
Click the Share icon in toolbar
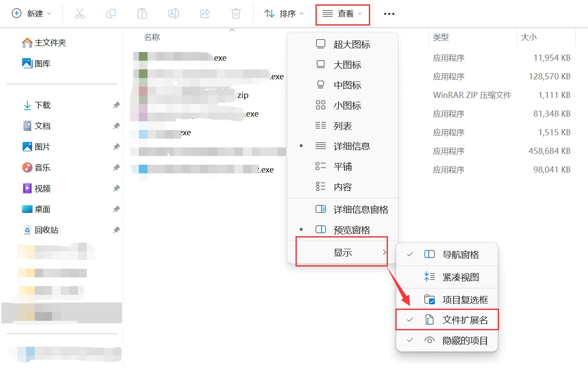tap(205, 13)
